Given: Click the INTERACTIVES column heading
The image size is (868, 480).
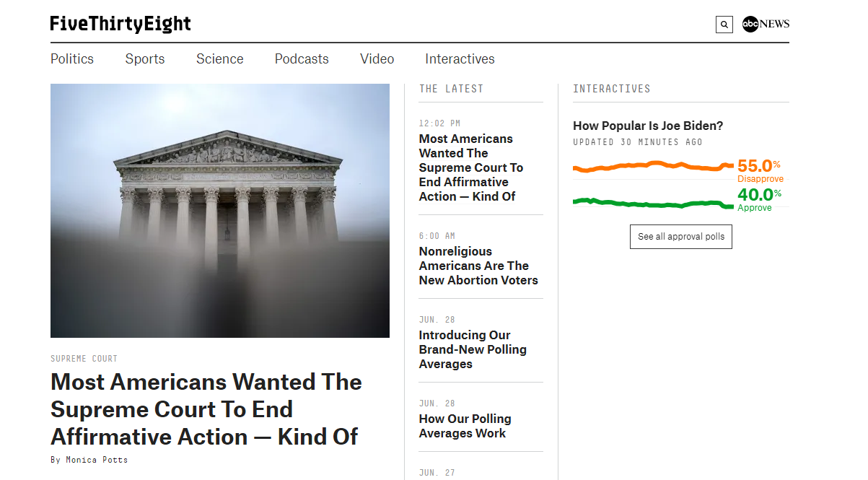Looking at the screenshot, I should tap(612, 89).
